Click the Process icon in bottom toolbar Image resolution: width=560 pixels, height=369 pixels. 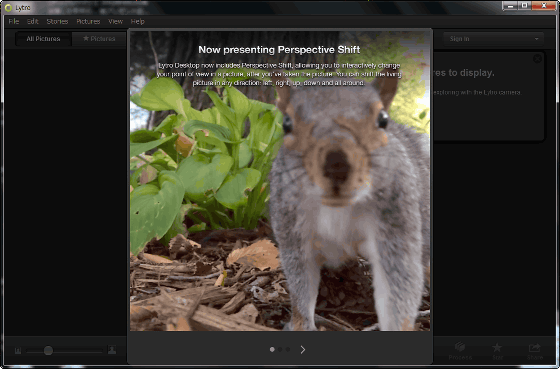(460, 347)
